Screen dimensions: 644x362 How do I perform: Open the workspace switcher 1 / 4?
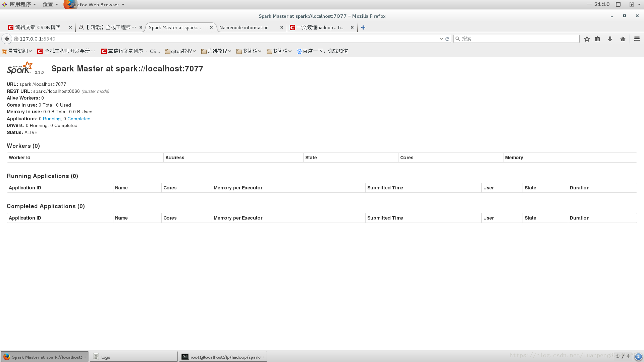[623, 356]
